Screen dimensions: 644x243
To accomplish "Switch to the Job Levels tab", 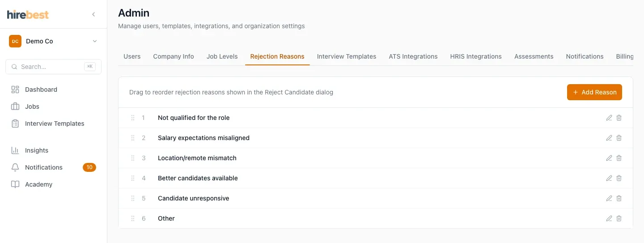I will [222, 56].
